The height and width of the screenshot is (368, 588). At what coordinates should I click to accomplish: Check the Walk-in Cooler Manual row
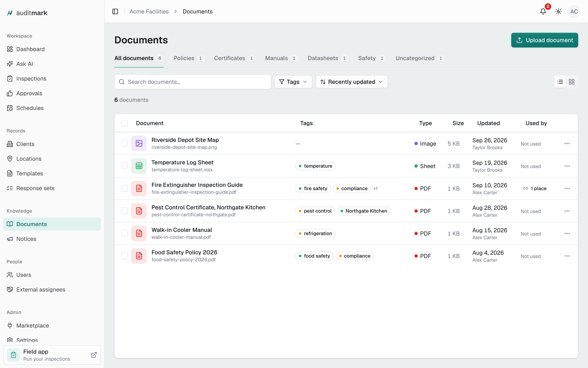click(124, 233)
